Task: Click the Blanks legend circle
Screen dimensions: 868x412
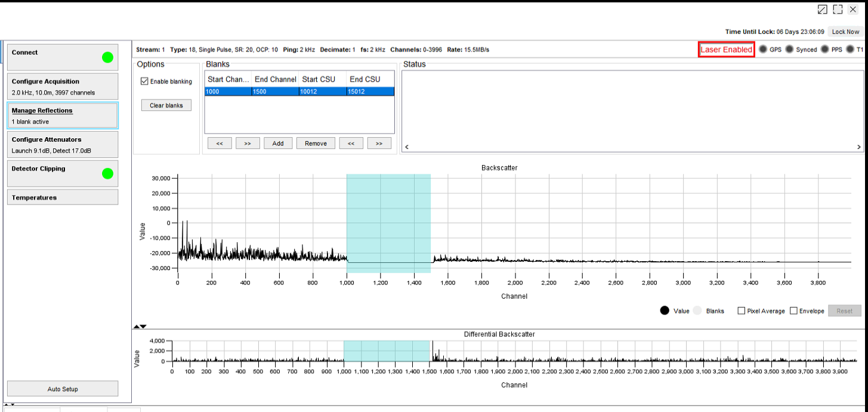Action: (697, 311)
